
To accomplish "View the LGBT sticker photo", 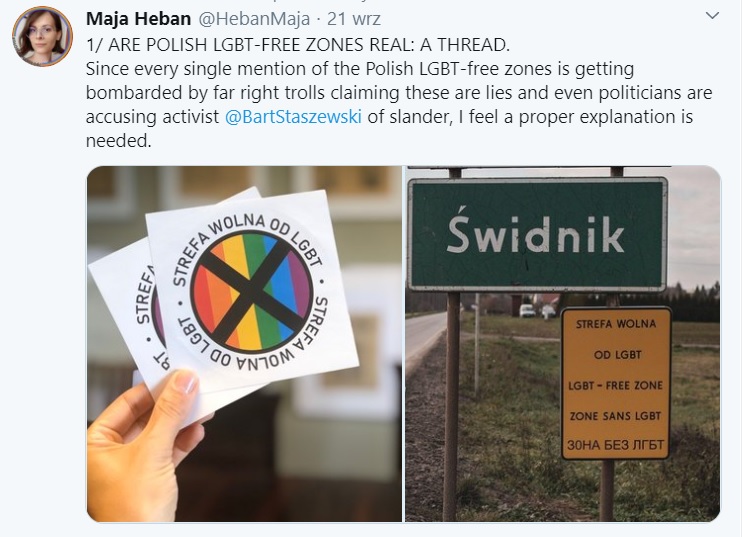I will tap(244, 344).
